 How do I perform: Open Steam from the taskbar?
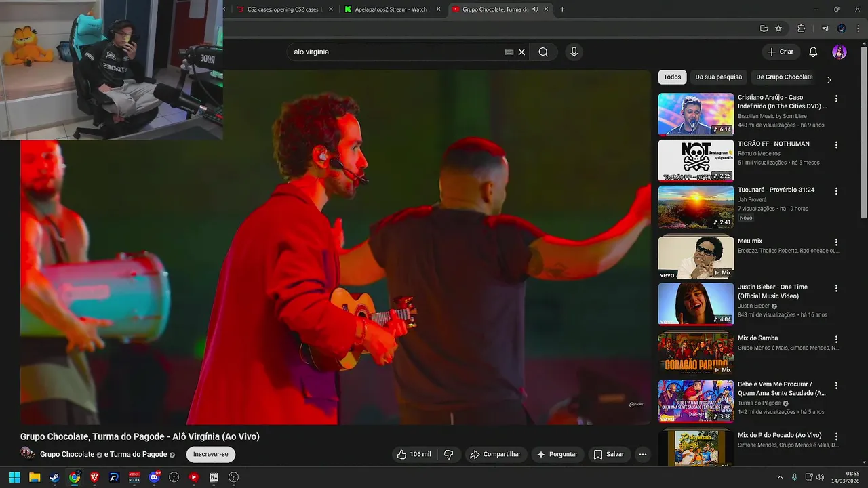pos(54,477)
